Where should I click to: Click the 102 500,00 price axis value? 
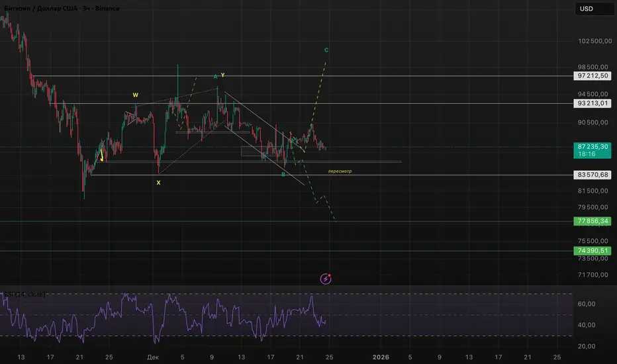pyautogui.click(x=594, y=41)
